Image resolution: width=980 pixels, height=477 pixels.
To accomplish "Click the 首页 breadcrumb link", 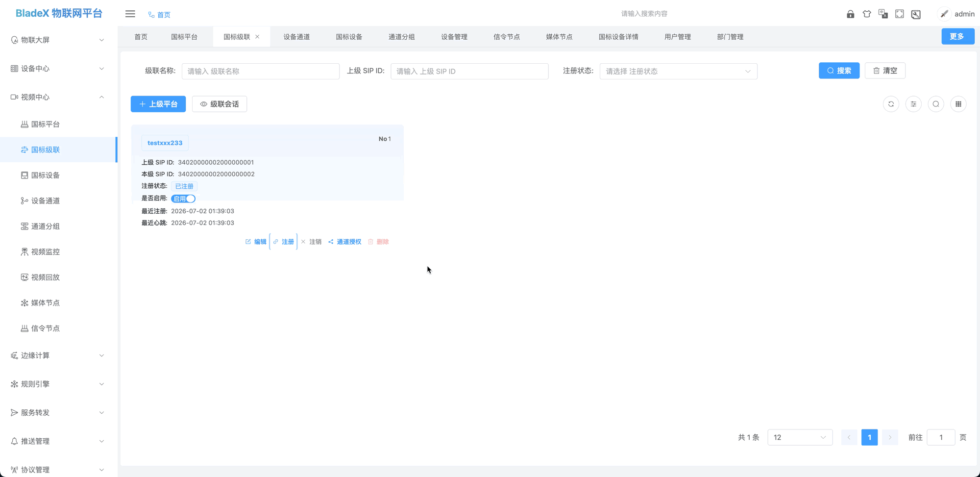I will pyautogui.click(x=159, y=15).
